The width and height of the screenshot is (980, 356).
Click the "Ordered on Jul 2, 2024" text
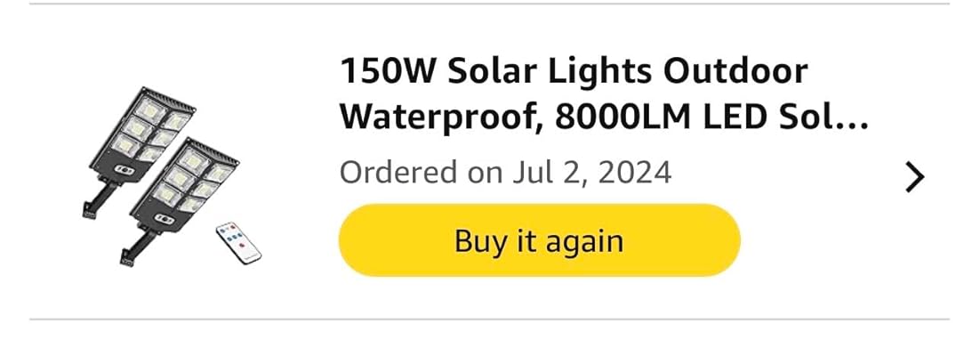(505, 172)
